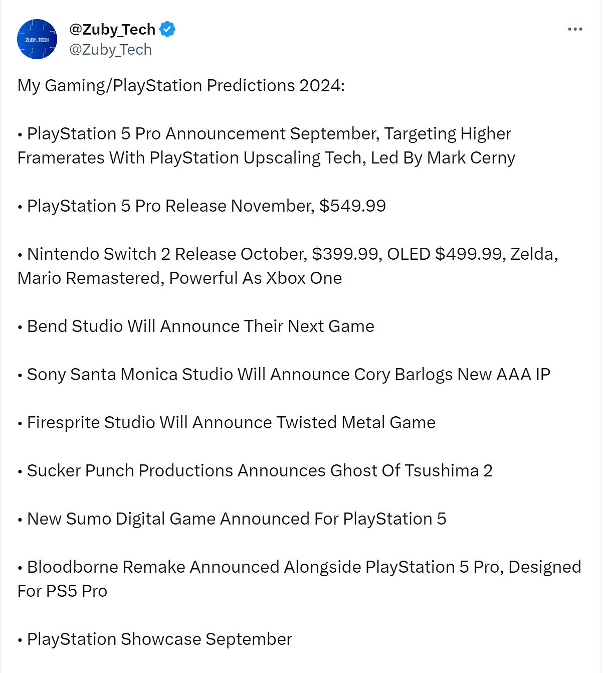Viewport: 616px width, 673px height.
Task: Click the Zuby_Tech profile avatar
Action: pos(37,39)
